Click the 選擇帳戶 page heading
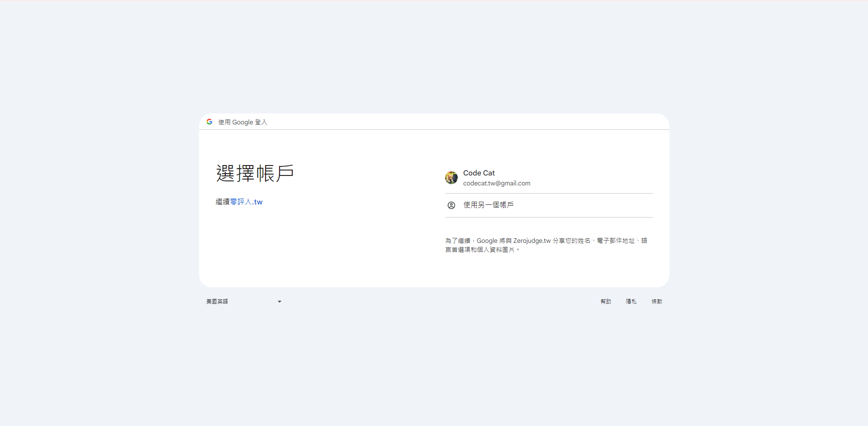This screenshot has height=426, width=868. [x=255, y=172]
